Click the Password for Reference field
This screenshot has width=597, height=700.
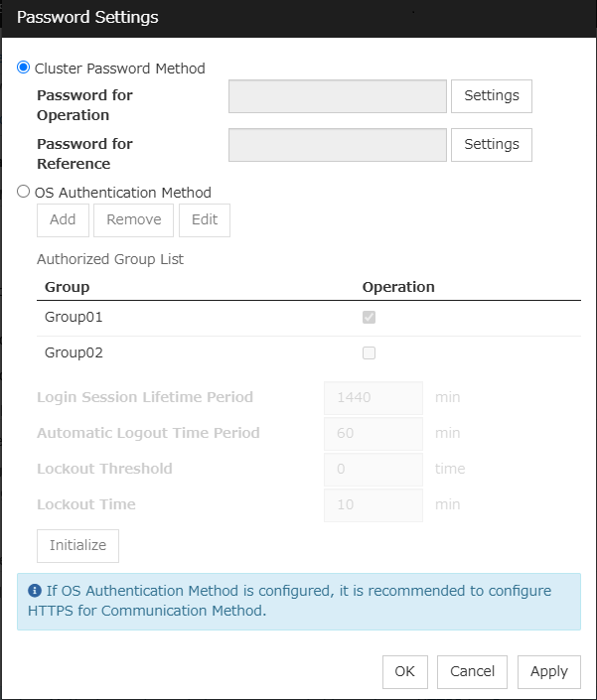pyautogui.click(x=338, y=145)
